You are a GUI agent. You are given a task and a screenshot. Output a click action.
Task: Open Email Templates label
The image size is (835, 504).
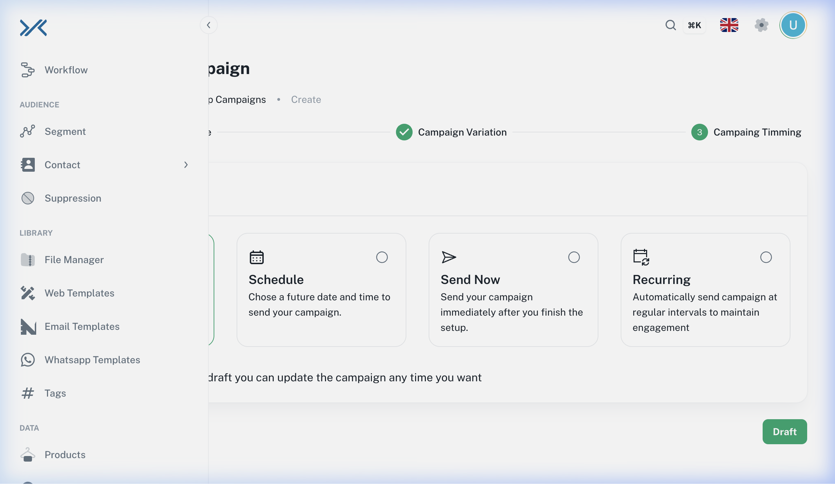pyautogui.click(x=82, y=326)
